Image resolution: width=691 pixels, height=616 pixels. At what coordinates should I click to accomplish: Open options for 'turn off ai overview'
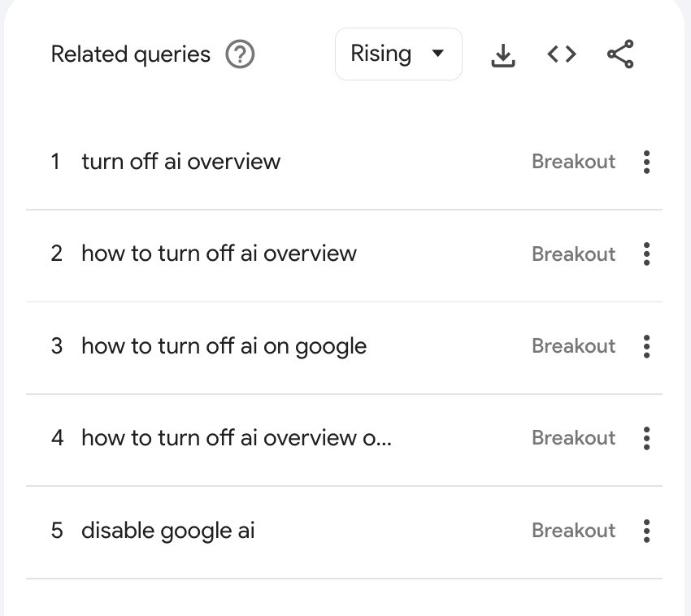point(646,163)
